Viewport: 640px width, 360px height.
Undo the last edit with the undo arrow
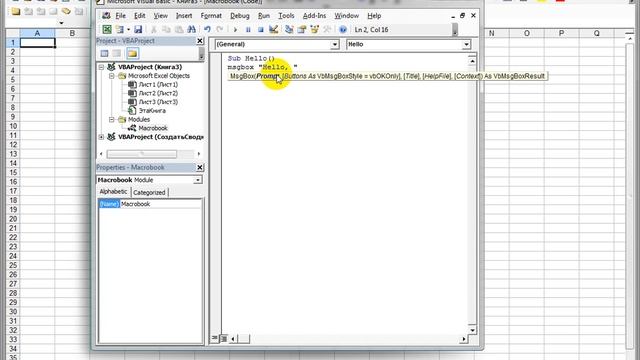(207, 29)
